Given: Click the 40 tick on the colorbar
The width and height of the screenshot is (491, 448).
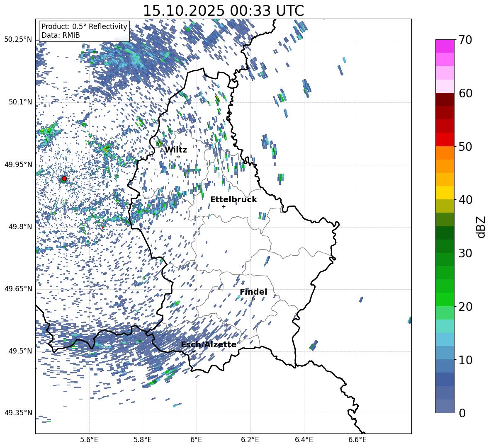Looking at the screenshot, I should click(x=465, y=200).
